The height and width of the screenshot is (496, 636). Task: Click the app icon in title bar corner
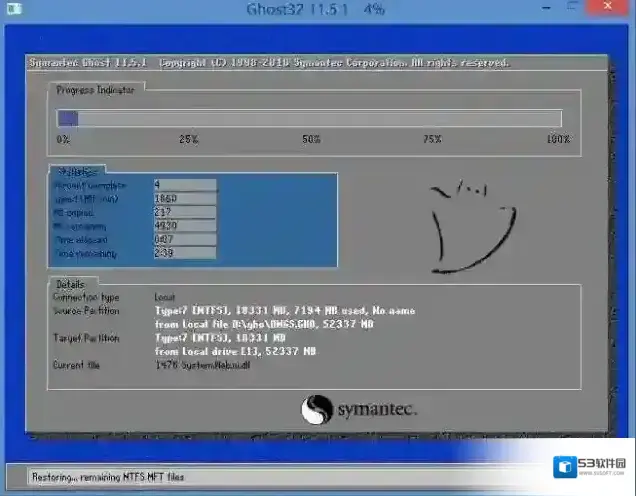(x=11, y=10)
